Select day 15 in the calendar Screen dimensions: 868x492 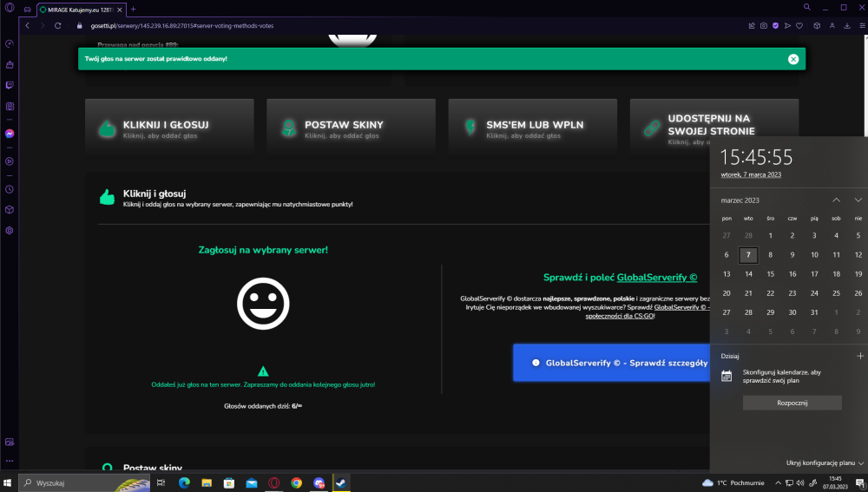click(x=771, y=274)
